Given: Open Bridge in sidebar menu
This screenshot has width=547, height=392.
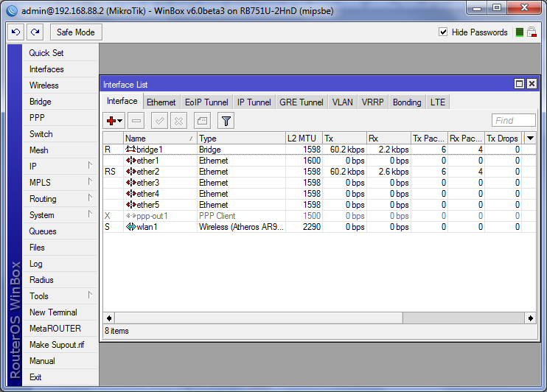Looking at the screenshot, I should point(60,102).
